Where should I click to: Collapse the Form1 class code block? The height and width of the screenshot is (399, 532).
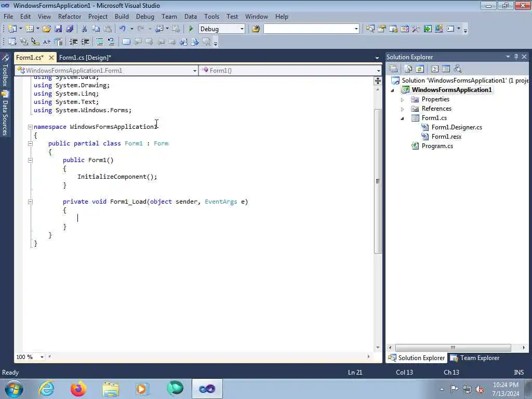point(30,143)
